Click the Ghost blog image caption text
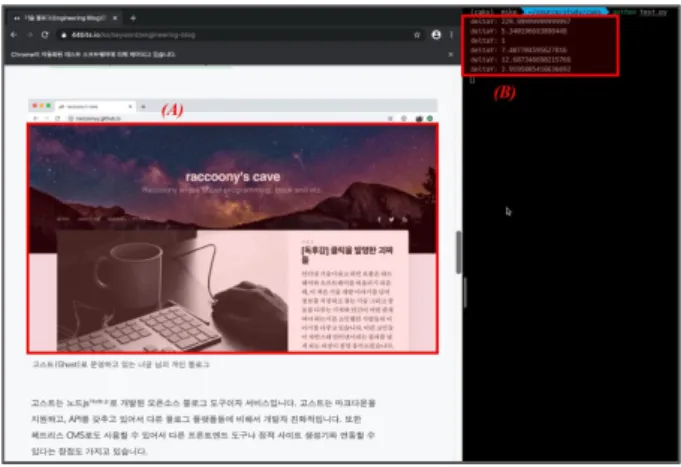The width and height of the screenshot is (681, 467). point(121,364)
